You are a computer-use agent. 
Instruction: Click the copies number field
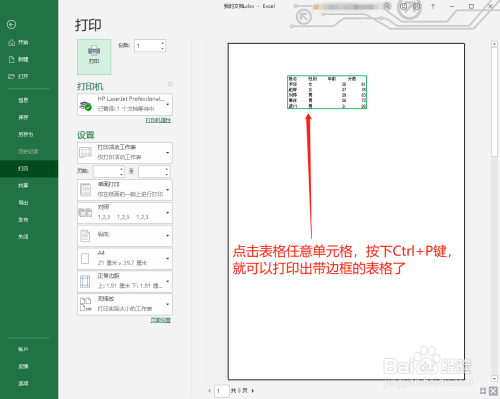point(147,46)
